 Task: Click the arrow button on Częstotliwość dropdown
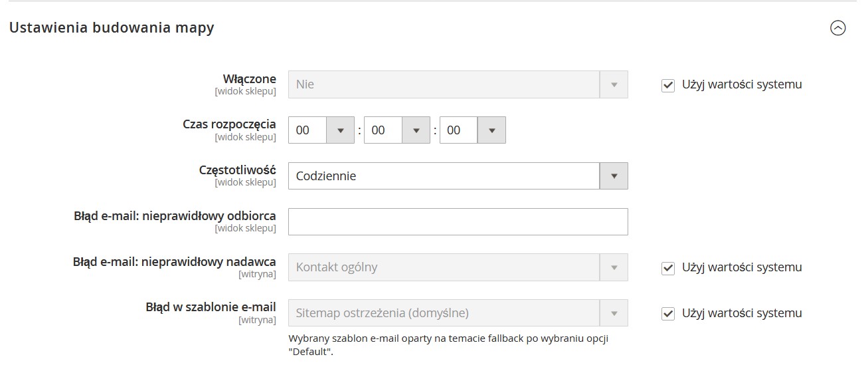(614, 176)
